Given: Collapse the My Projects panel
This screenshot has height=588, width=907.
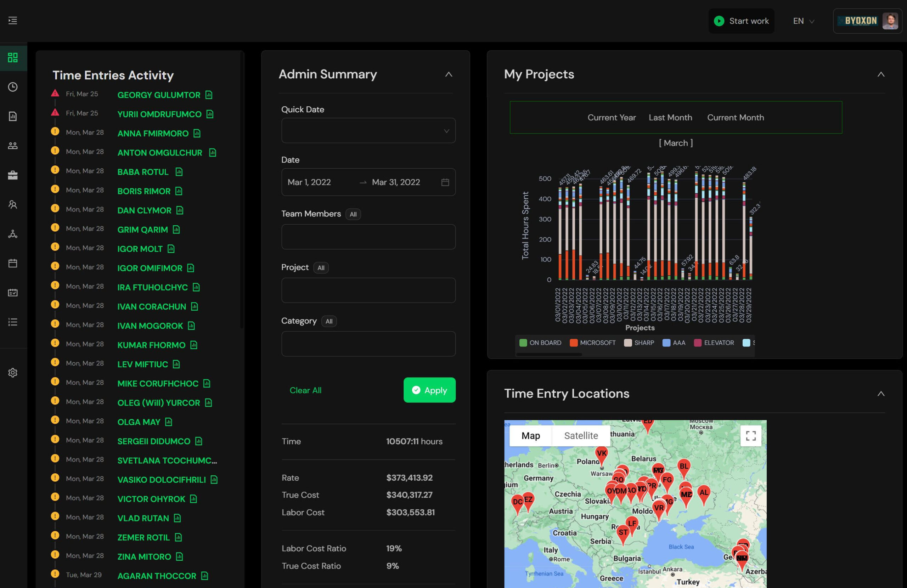Looking at the screenshot, I should pos(881,74).
